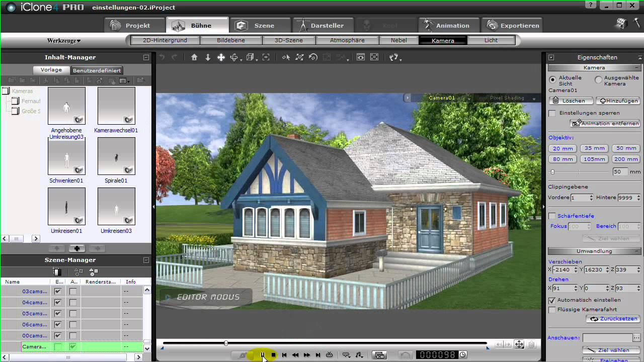Click the plus add-content button in Inhalt-Manager

(77, 248)
